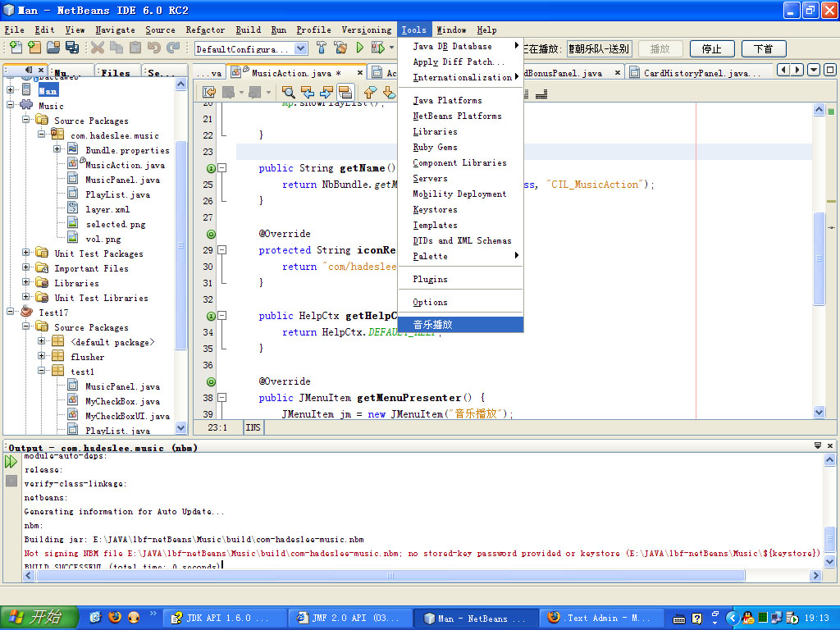Click the Run Main Project green arrow
The width and height of the screenshot is (840, 630).
[359, 48]
